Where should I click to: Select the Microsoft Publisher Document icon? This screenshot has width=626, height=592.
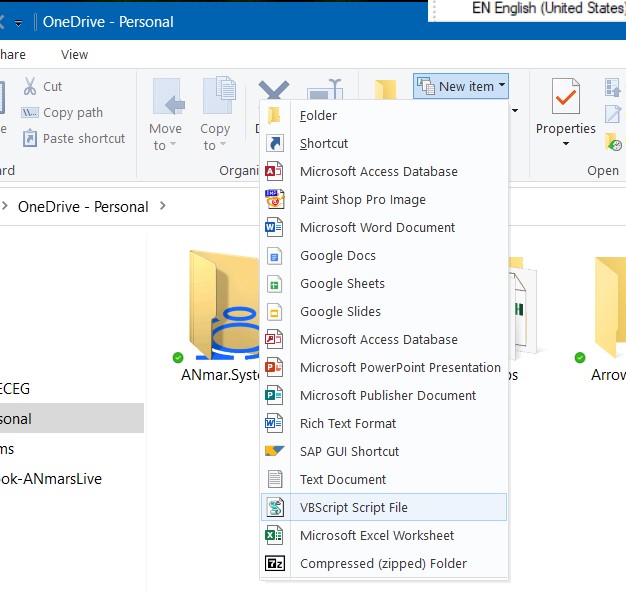(274, 396)
